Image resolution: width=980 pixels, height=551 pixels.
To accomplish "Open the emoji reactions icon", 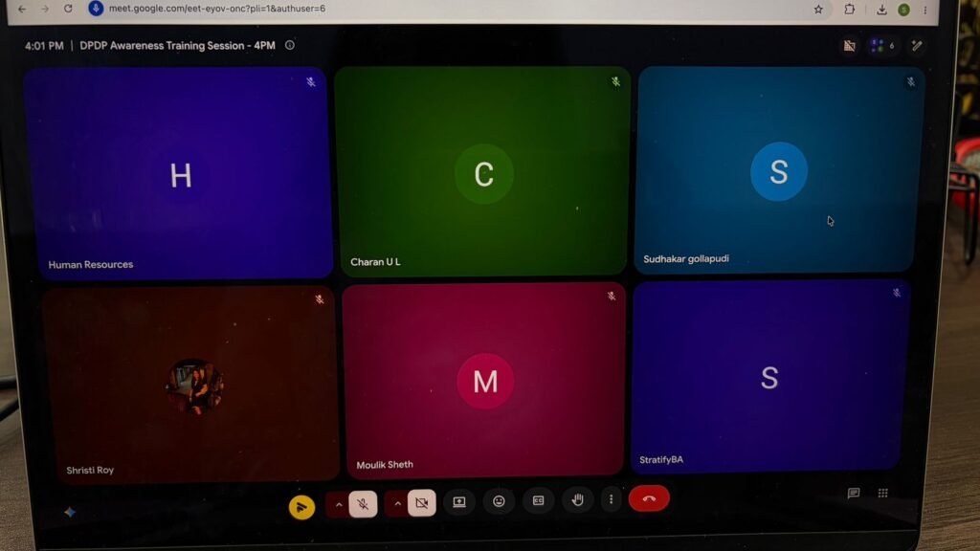I will coord(499,501).
